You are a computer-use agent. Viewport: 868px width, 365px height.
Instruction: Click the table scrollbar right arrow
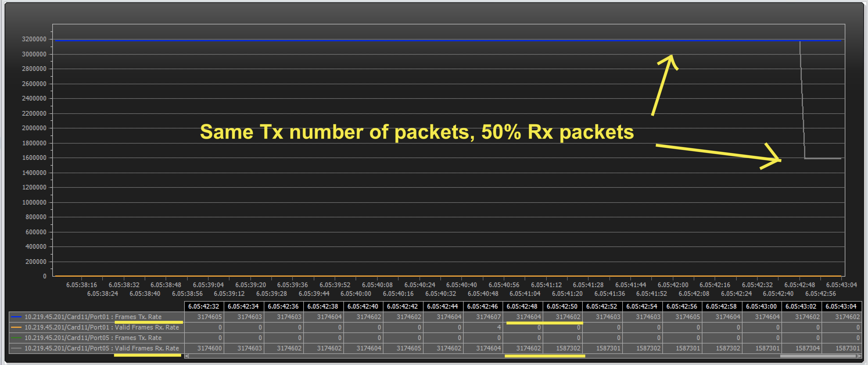coord(859,356)
